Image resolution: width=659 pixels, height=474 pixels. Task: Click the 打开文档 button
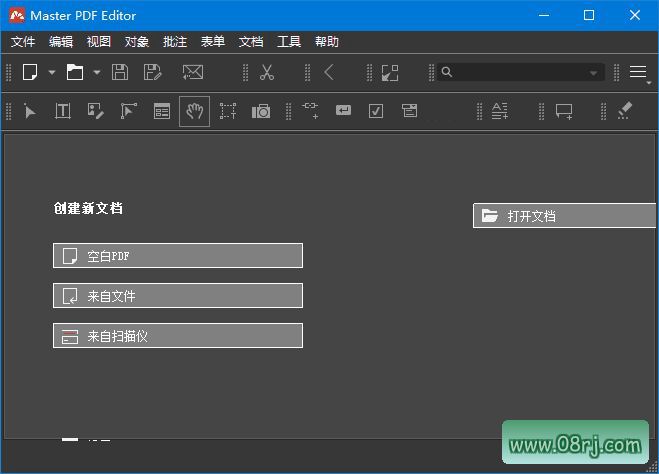564,216
